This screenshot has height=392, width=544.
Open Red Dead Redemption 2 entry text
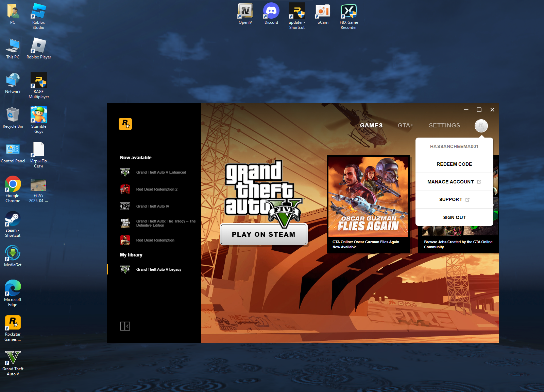click(157, 189)
